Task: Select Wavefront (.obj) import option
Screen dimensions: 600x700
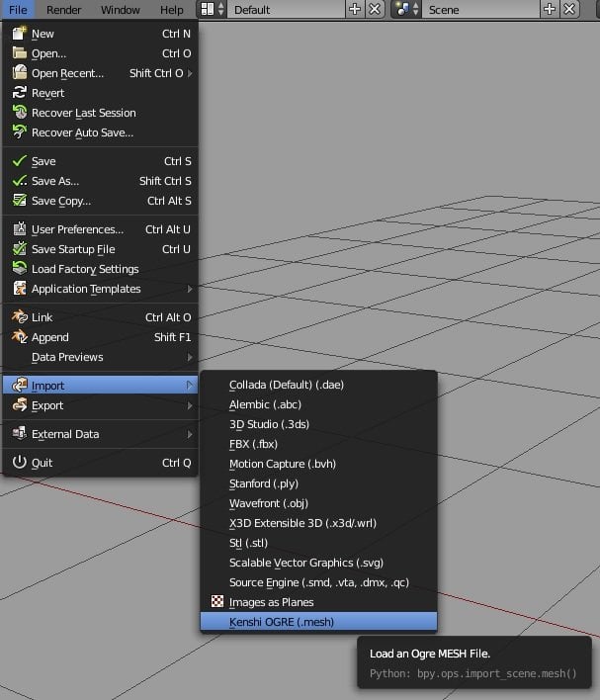Action: [318, 502]
